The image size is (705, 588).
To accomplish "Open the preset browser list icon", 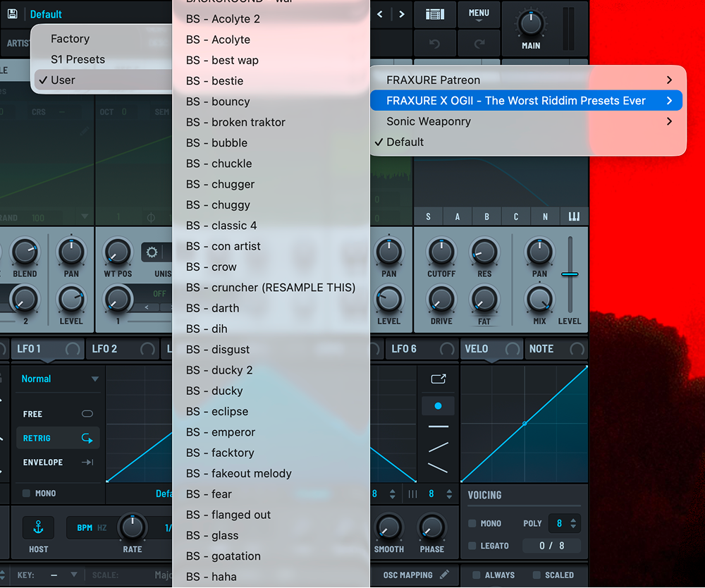I will point(435,14).
